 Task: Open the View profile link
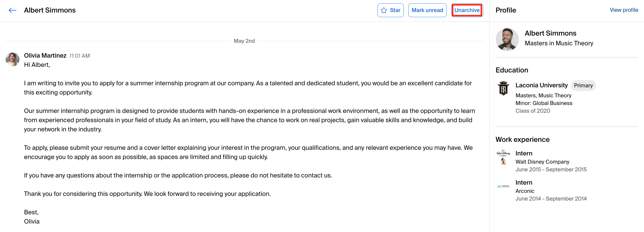[624, 10]
